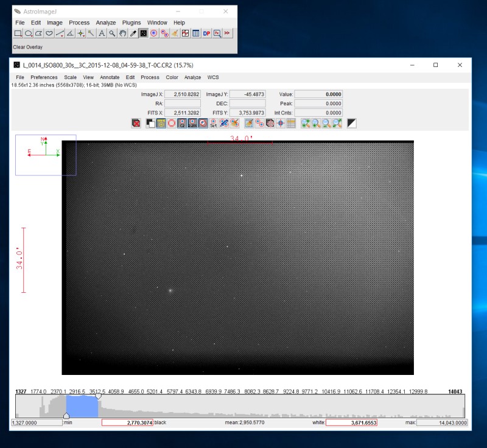Open the Annotate menu

[110, 77]
